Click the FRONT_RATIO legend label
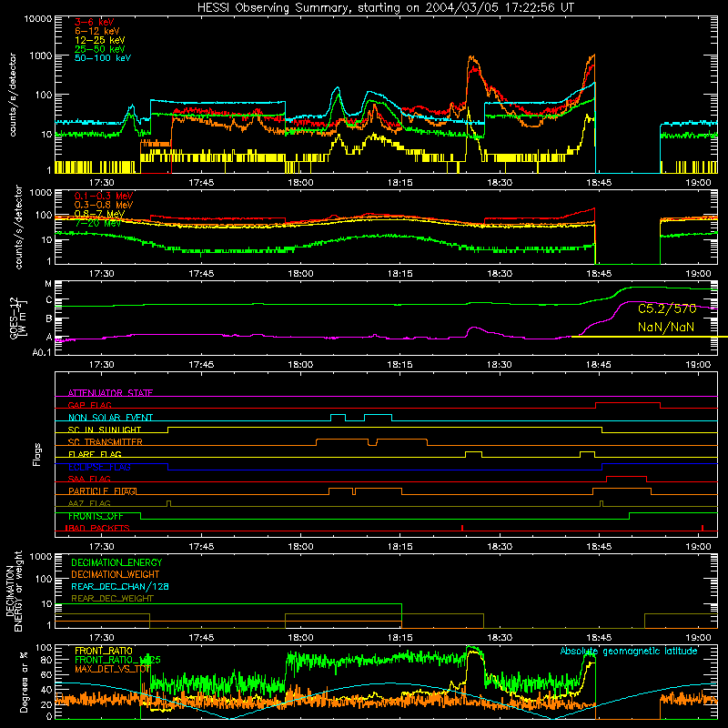Image resolution: width=728 pixels, height=728 pixels. (x=104, y=651)
